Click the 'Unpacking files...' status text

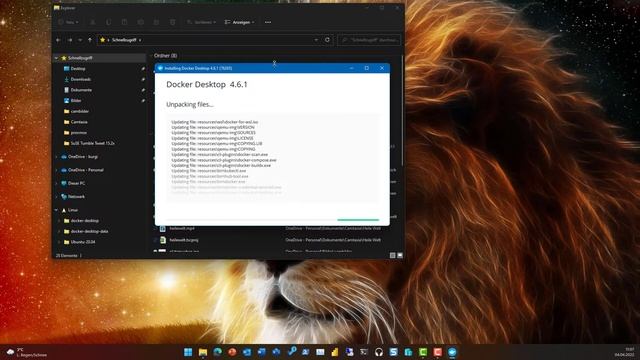190,104
